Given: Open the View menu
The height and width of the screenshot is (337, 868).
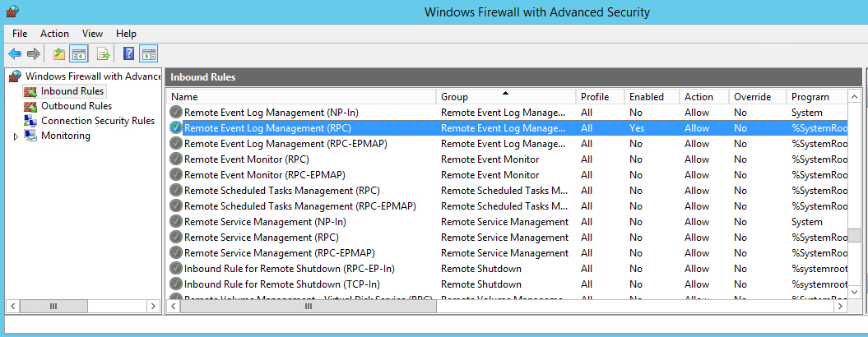Looking at the screenshot, I should coord(92,34).
